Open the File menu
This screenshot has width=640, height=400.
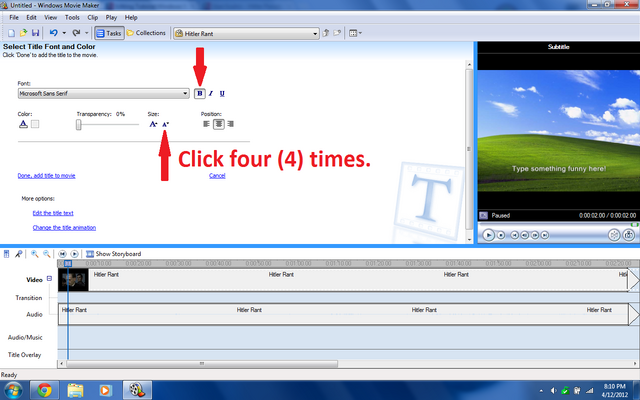pos(14,18)
